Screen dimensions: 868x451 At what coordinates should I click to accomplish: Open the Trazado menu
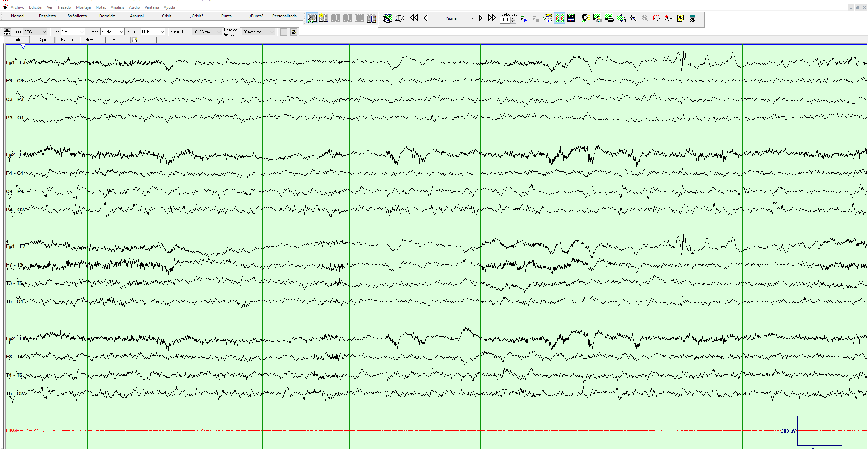point(64,7)
